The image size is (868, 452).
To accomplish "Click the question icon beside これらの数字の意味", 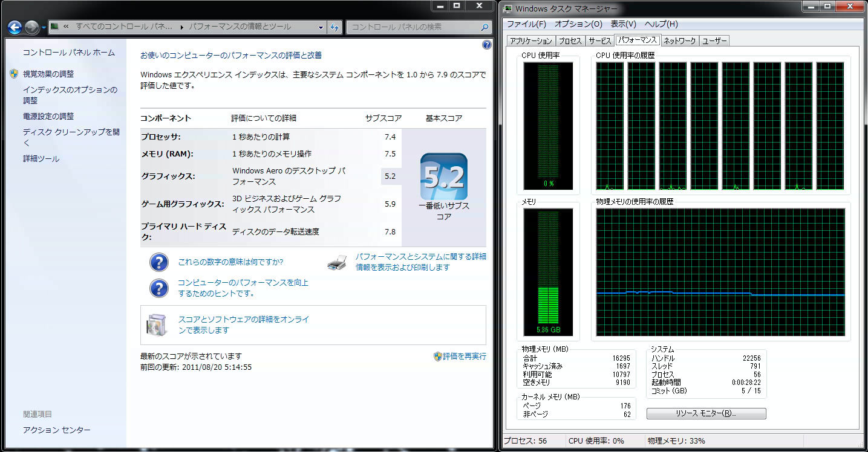I will coord(158,262).
